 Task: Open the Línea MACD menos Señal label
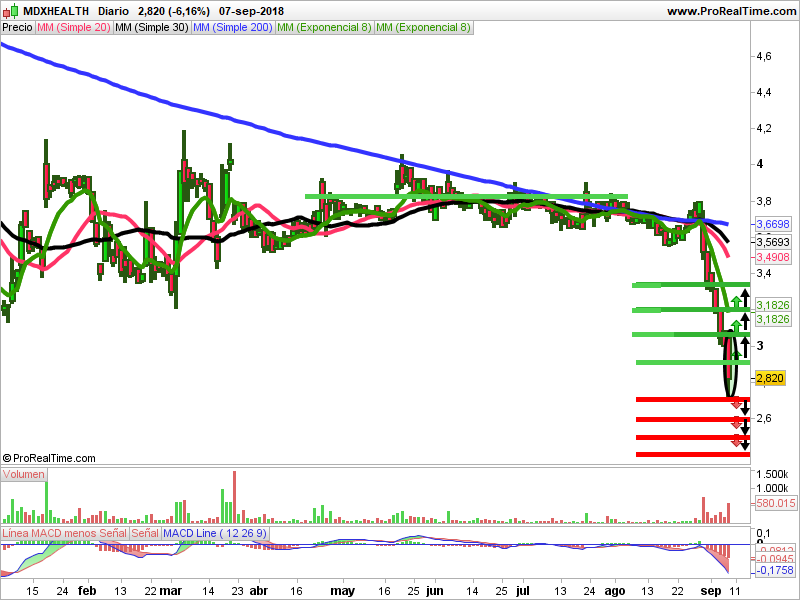point(64,533)
